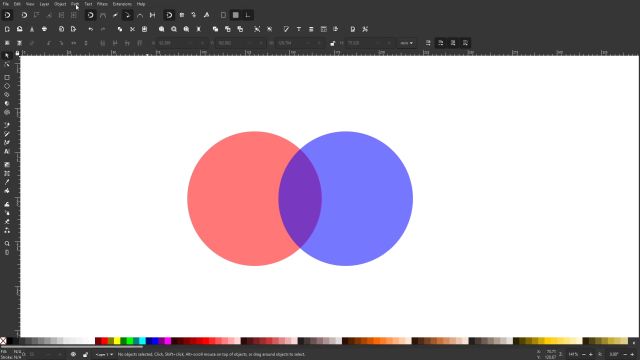
Task: Toggle snap other points button
Action: pyautogui.click(x=169, y=16)
